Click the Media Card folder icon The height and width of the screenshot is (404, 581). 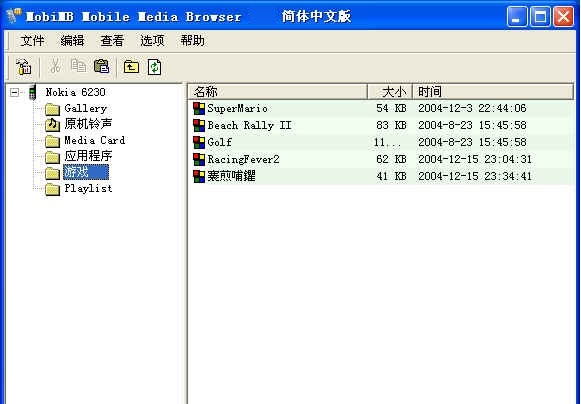[x=52, y=141]
